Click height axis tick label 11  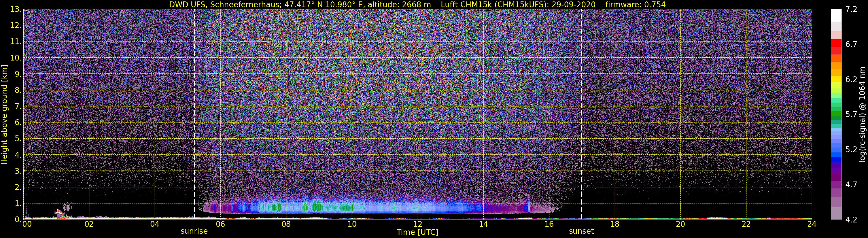(x=16, y=42)
